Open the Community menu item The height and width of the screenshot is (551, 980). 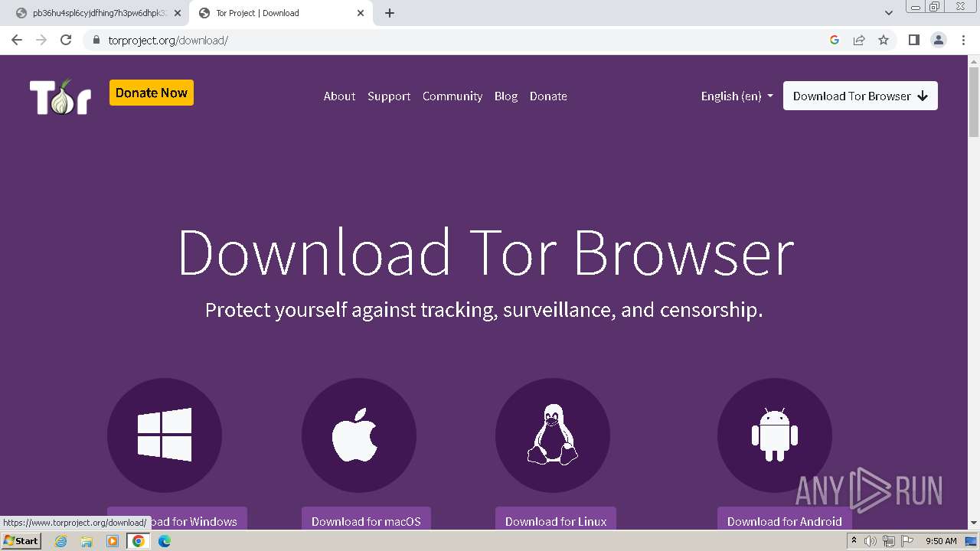point(452,96)
